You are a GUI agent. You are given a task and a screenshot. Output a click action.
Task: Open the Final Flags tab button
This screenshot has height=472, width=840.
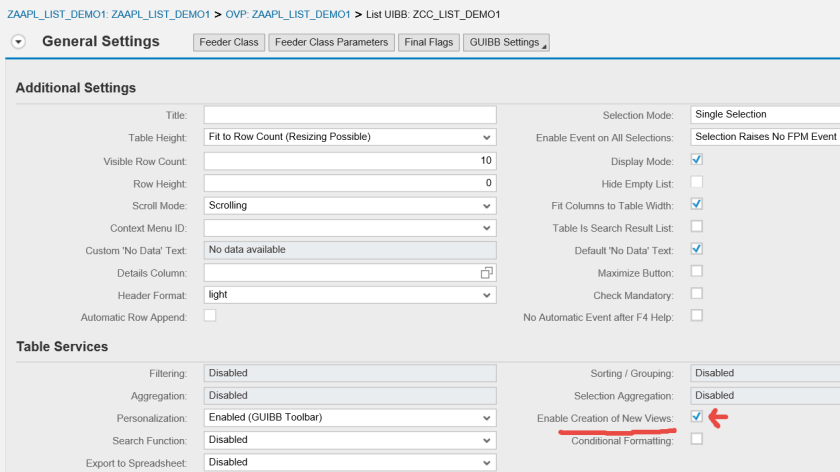(x=428, y=43)
